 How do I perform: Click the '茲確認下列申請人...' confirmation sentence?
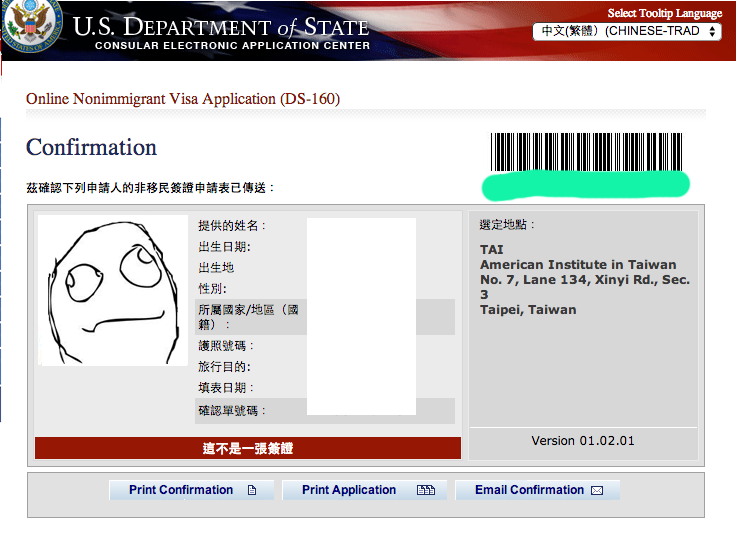pos(150,188)
